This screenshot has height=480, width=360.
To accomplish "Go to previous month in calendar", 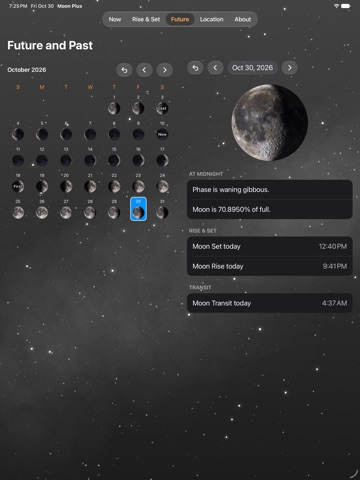I will click(144, 70).
